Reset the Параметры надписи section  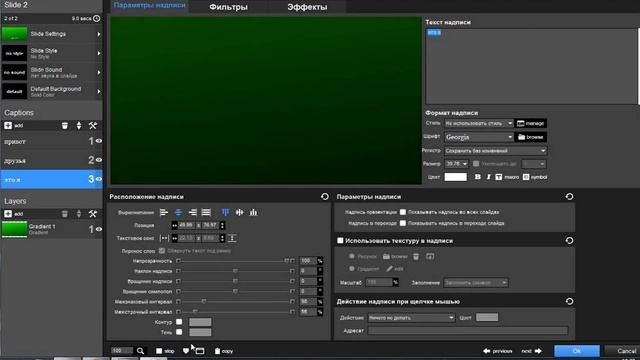coord(569,197)
